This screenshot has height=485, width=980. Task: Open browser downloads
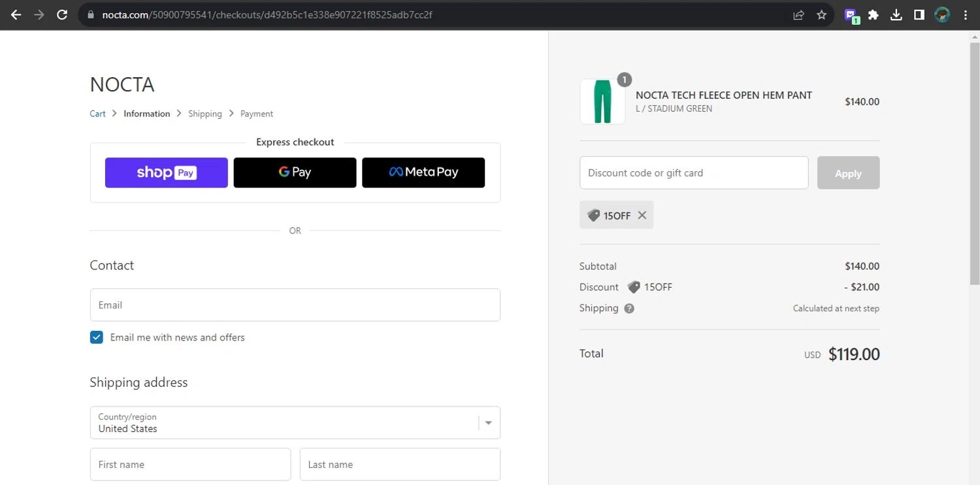896,14
